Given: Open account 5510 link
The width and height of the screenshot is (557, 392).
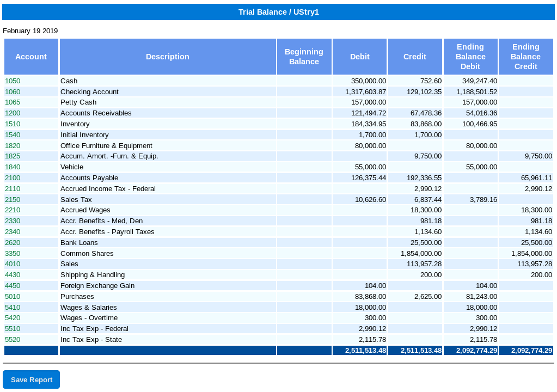Looking at the screenshot, I should (13, 329).
